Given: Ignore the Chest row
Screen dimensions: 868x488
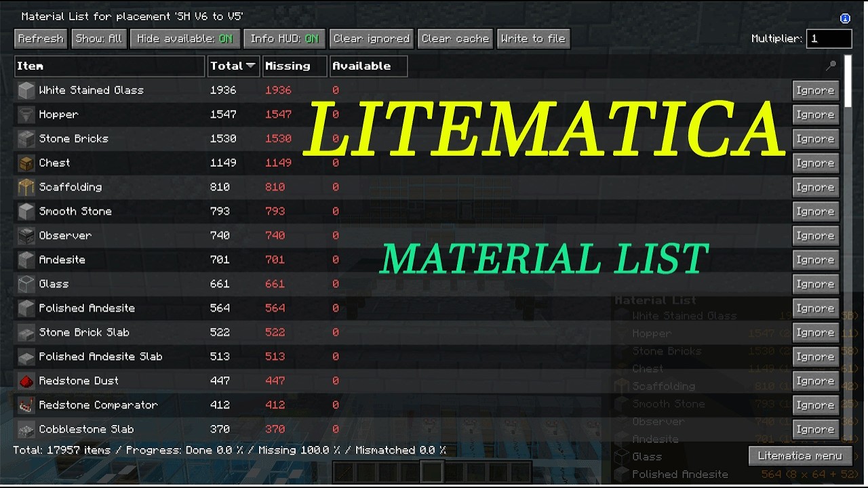Looking at the screenshot, I should 816,163.
